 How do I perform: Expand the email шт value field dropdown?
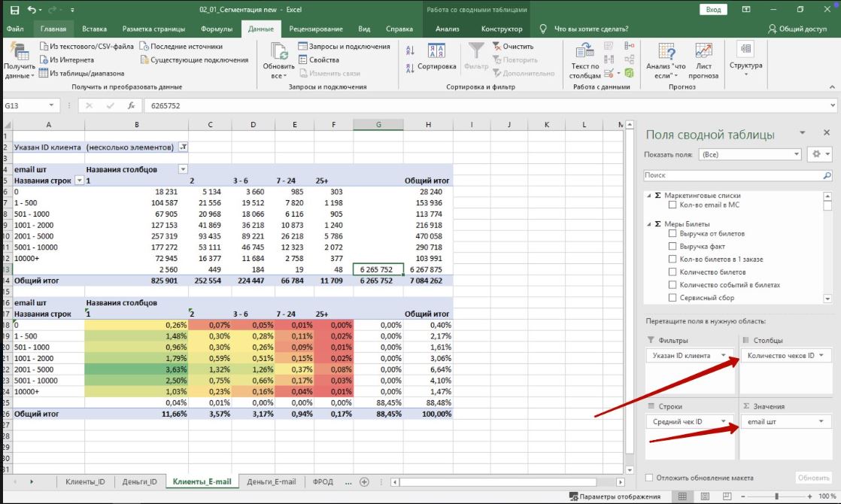tap(820, 422)
